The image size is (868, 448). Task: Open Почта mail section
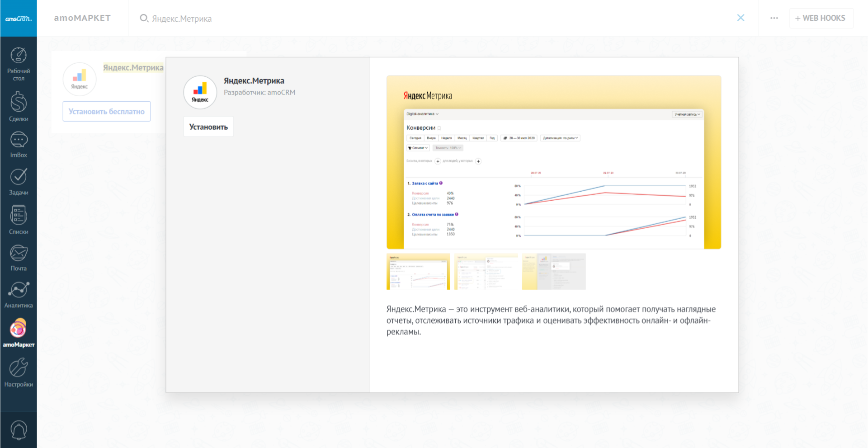click(x=19, y=258)
